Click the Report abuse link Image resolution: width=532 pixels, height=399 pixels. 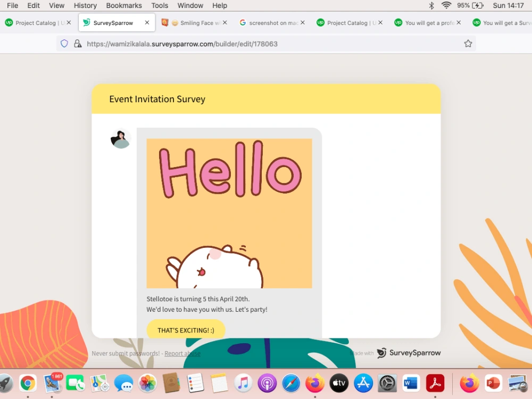coord(182,354)
